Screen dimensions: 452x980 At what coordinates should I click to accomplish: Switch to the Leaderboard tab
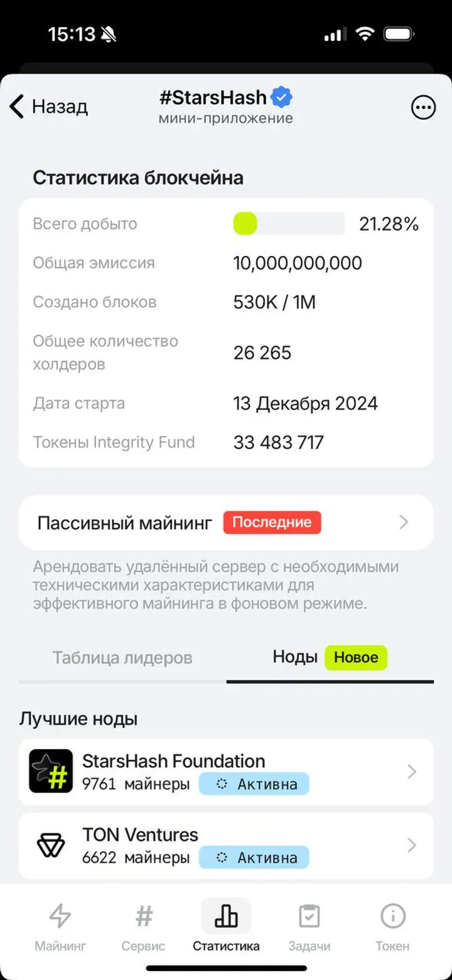click(x=122, y=658)
